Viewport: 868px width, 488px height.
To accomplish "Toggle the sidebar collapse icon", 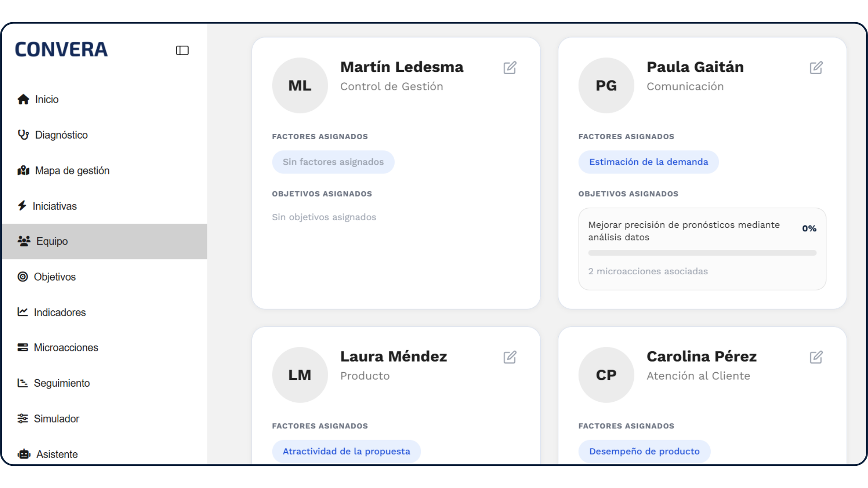I will click(182, 50).
